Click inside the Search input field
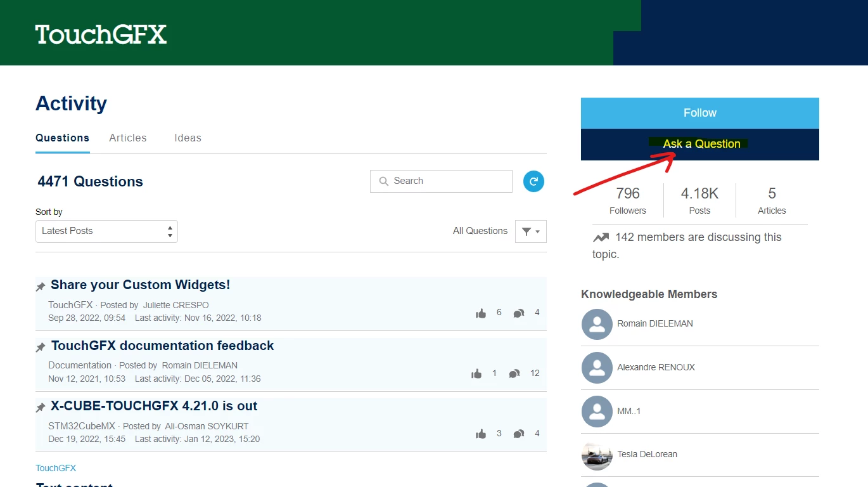Image resolution: width=868 pixels, height=487 pixels. [442, 181]
